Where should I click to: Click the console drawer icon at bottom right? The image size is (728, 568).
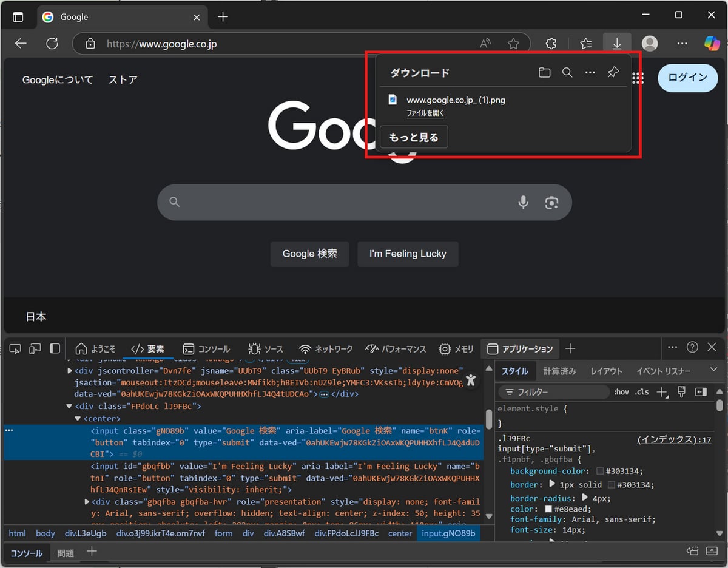(693, 551)
